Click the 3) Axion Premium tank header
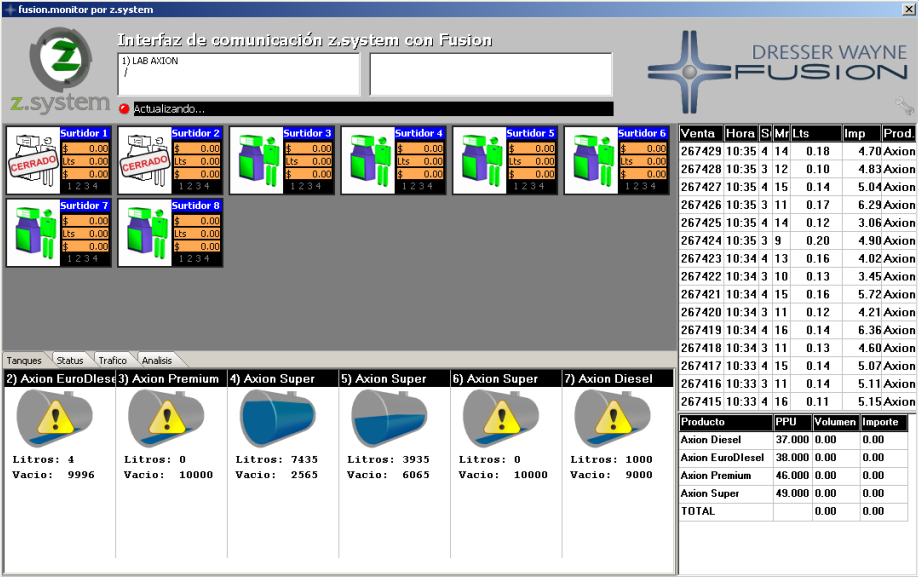This screenshot has height=577, width=919. [171, 379]
